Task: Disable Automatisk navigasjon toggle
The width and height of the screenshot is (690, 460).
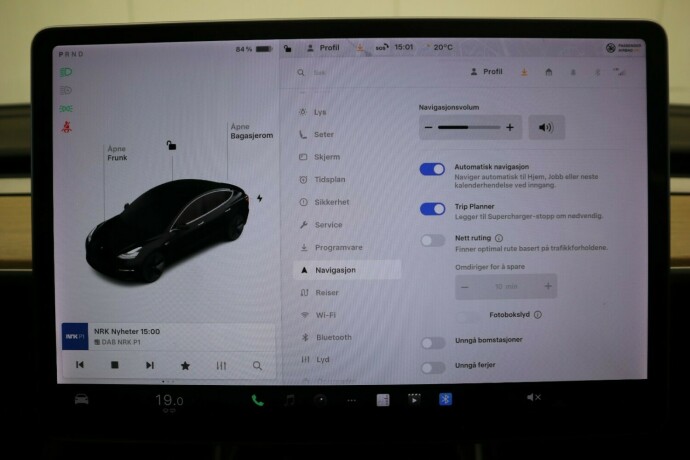Action: (x=432, y=169)
